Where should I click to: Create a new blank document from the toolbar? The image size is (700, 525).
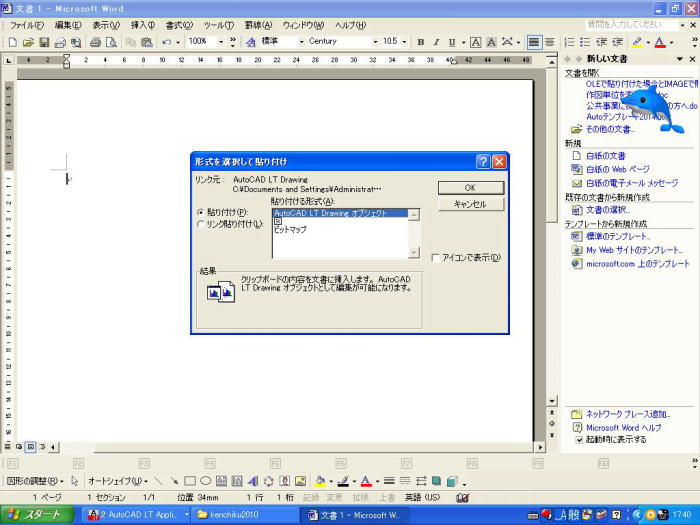[12, 42]
